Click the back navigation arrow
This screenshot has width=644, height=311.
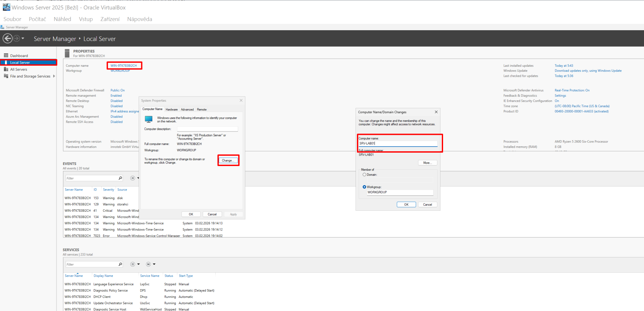point(7,38)
